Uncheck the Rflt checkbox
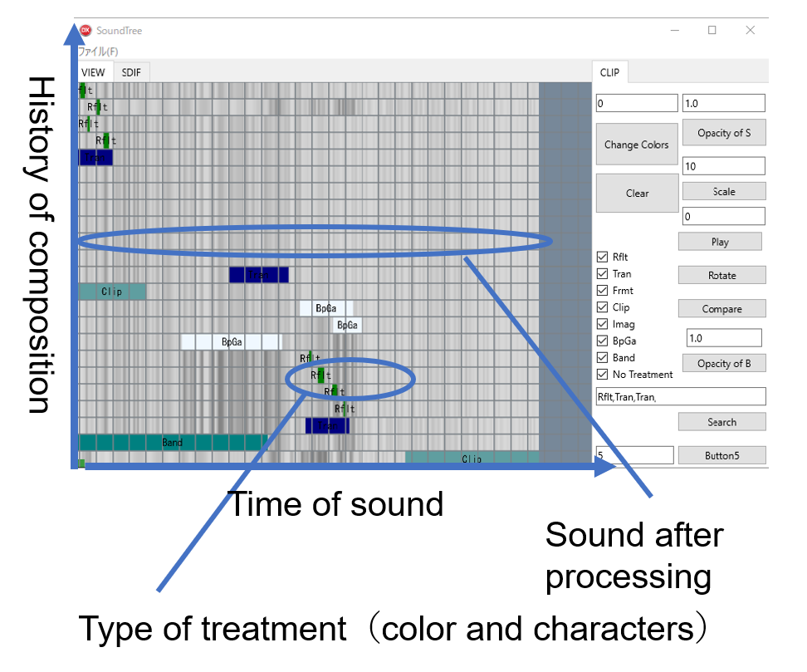Screen dimensions: 807x672 tap(603, 258)
